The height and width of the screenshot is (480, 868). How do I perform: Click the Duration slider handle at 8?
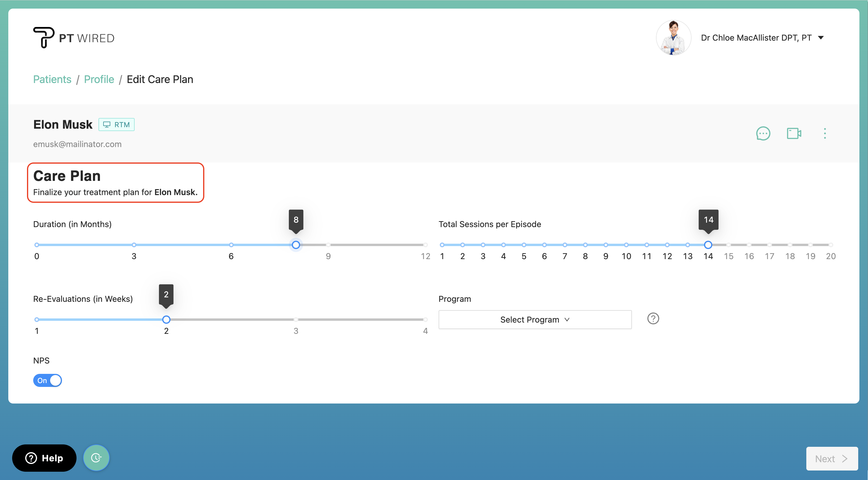[x=295, y=245]
